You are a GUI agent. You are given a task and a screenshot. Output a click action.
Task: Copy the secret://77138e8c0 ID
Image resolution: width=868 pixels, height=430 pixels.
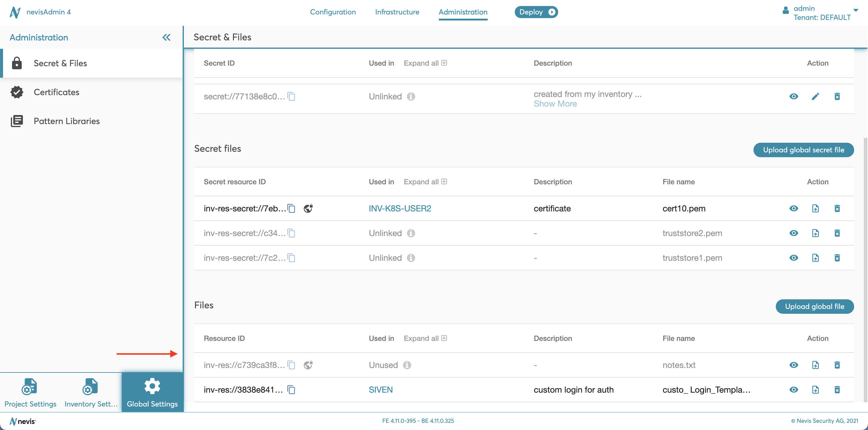pos(291,97)
